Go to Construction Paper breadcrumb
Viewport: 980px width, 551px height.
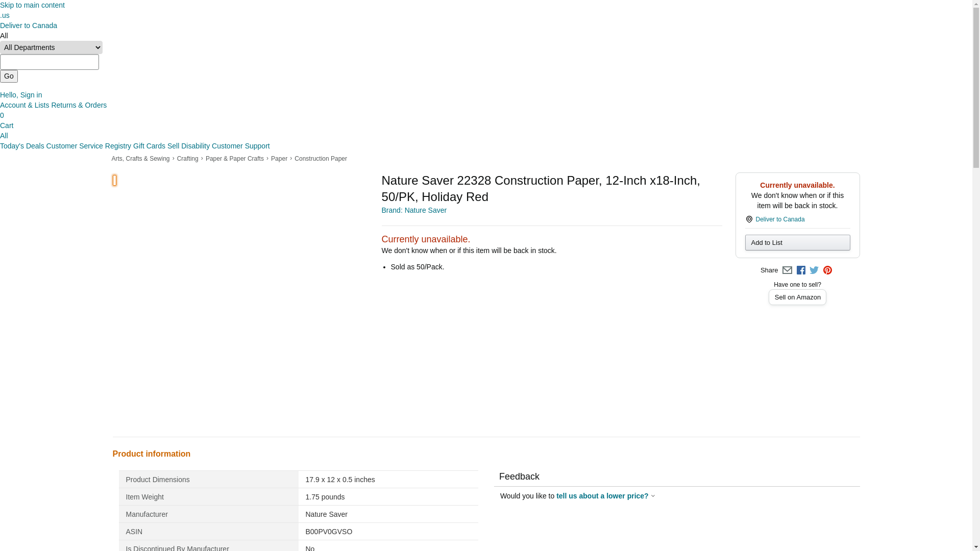tap(321, 159)
